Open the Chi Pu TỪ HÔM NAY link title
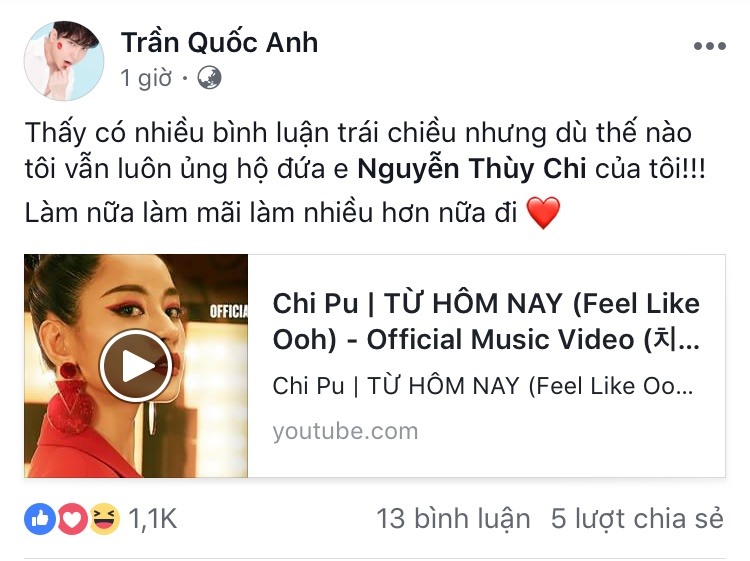Screen dimensions: 750x561 486,321
